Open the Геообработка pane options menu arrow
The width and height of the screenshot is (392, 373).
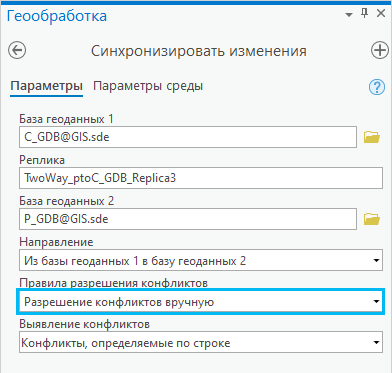click(349, 15)
